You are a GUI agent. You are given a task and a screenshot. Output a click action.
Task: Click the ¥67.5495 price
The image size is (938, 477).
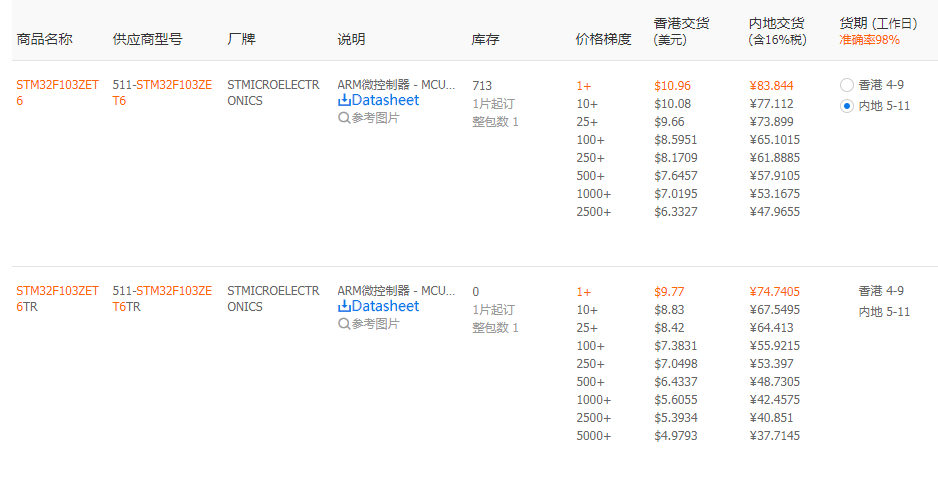775,309
